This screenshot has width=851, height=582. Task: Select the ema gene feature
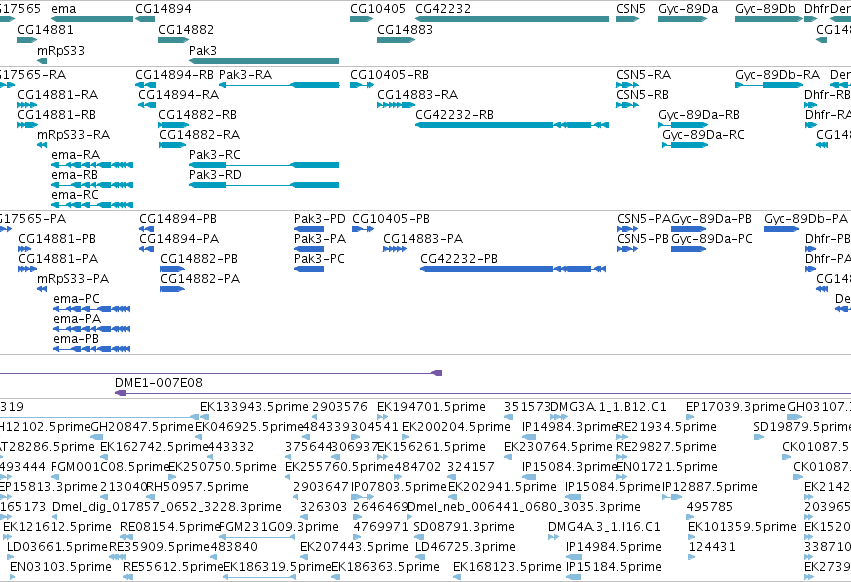[92, 19]
